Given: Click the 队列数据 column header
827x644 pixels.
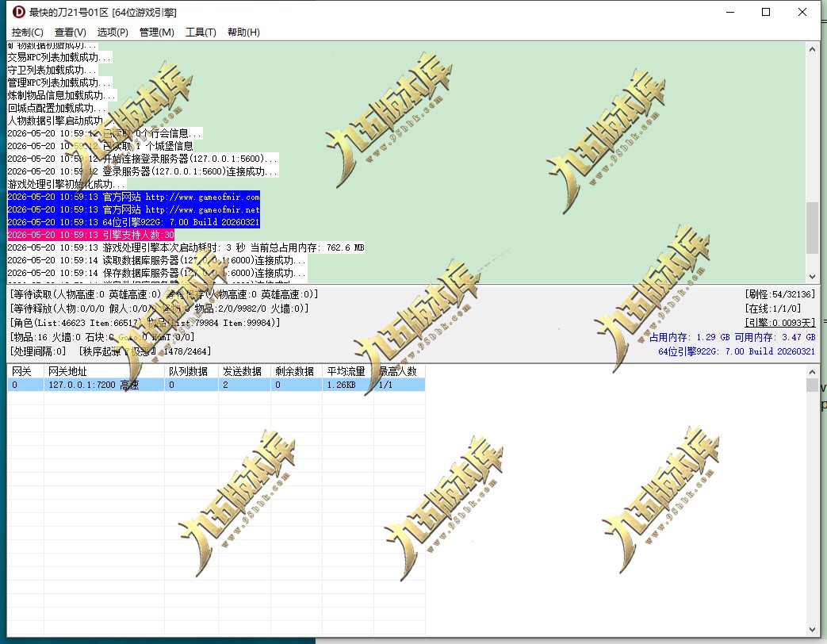Looking at the screenshot, I should tap(191, 371).
